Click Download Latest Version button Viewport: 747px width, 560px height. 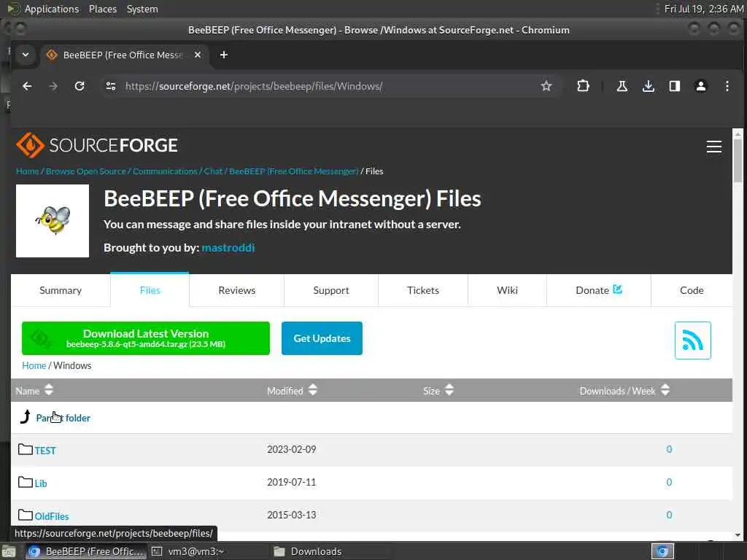(x=146, y=338)
